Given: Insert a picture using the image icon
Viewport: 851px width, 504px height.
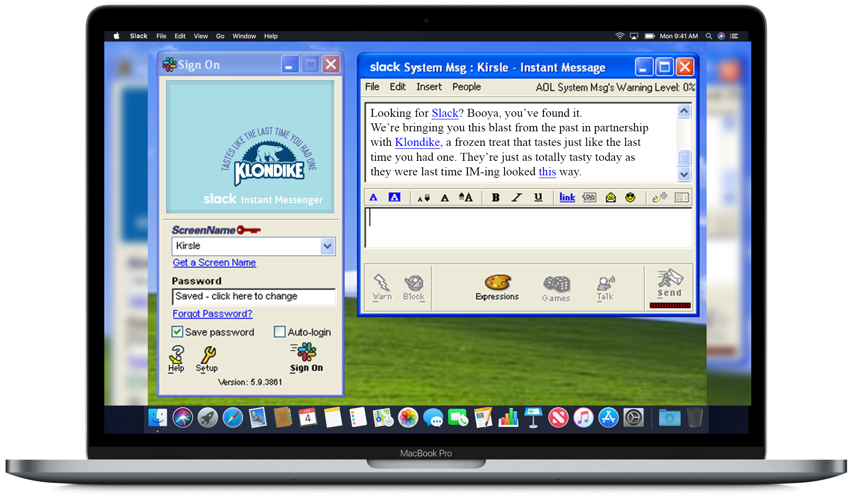Looking at the screenshot, I should point(589,197).
